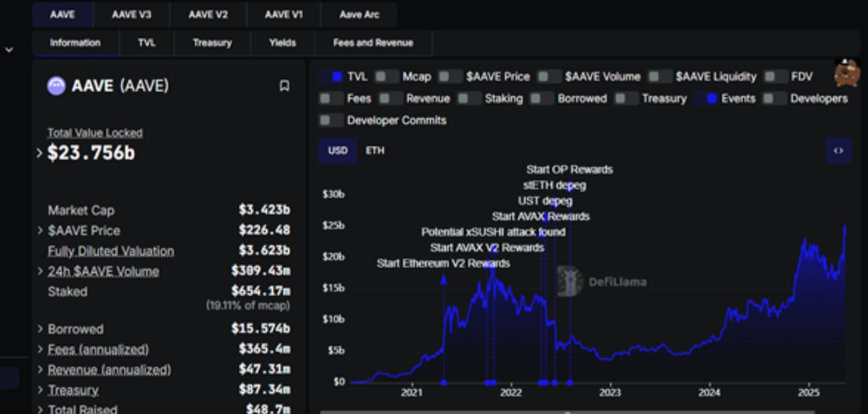Bookmark the AAVE protocol

[x=285, y=86]
